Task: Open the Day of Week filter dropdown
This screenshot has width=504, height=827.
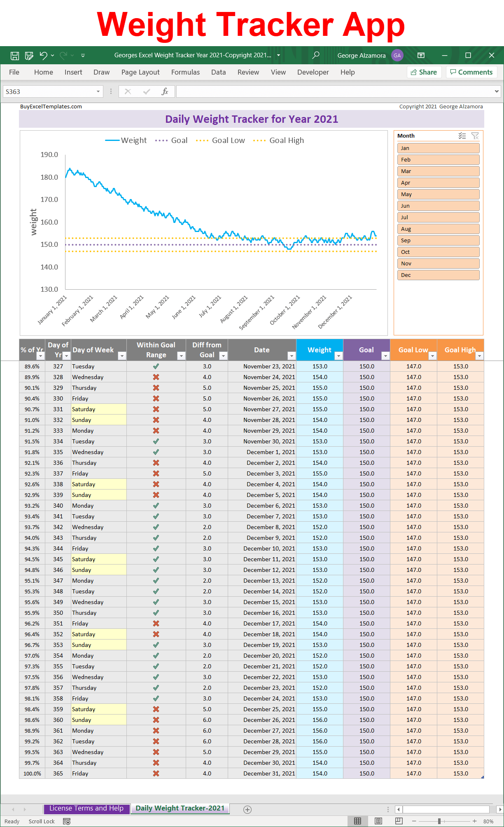Action: click(122, 356)
